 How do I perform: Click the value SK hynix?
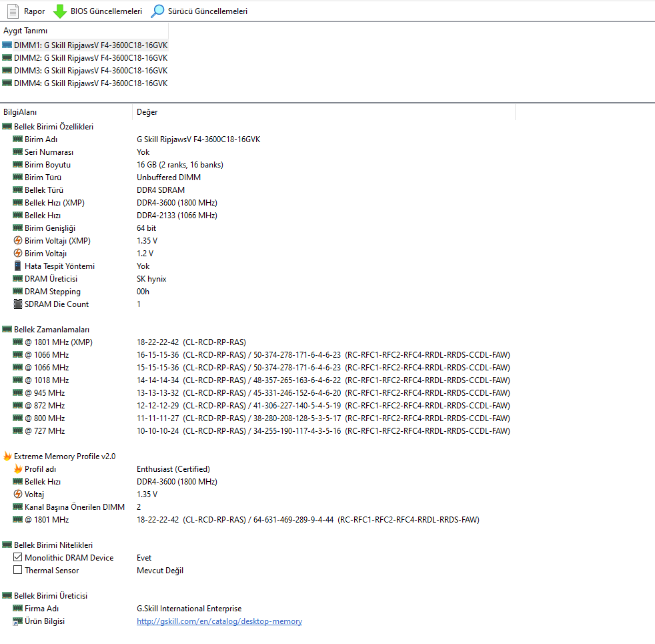coord(151,279)
